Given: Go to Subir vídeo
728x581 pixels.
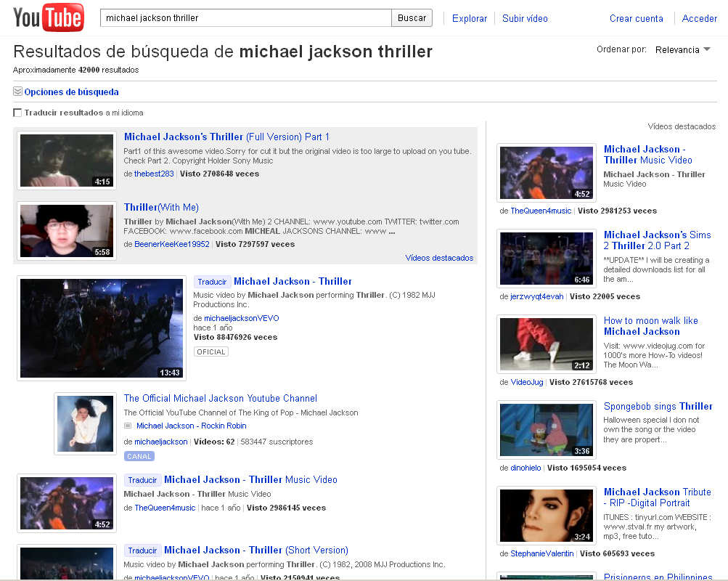Looking at the screenshot, I should pyautogui.click(x=525, y=18).
